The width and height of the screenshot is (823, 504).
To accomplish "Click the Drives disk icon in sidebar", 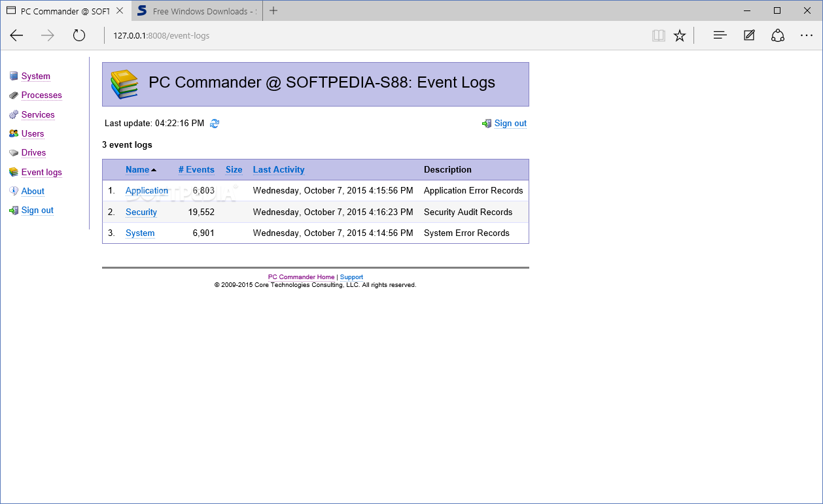I will coord(14,153).
